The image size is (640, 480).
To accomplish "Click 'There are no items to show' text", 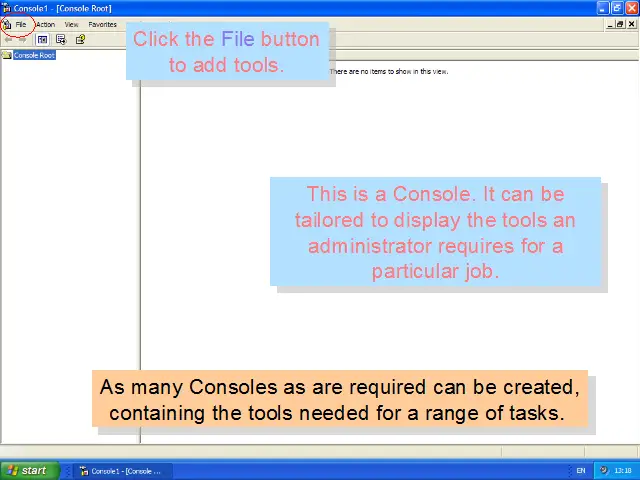I will pos(389,71).
